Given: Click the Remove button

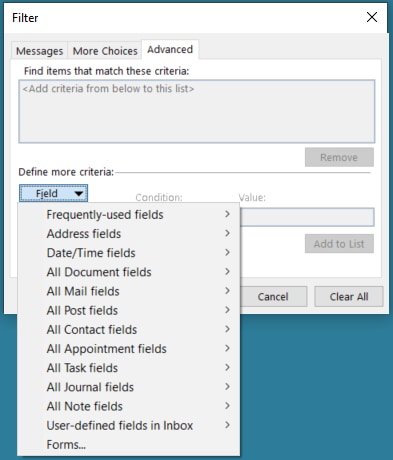Looking at the screenshot, I should pyautogui.click(x=339, y=157).
